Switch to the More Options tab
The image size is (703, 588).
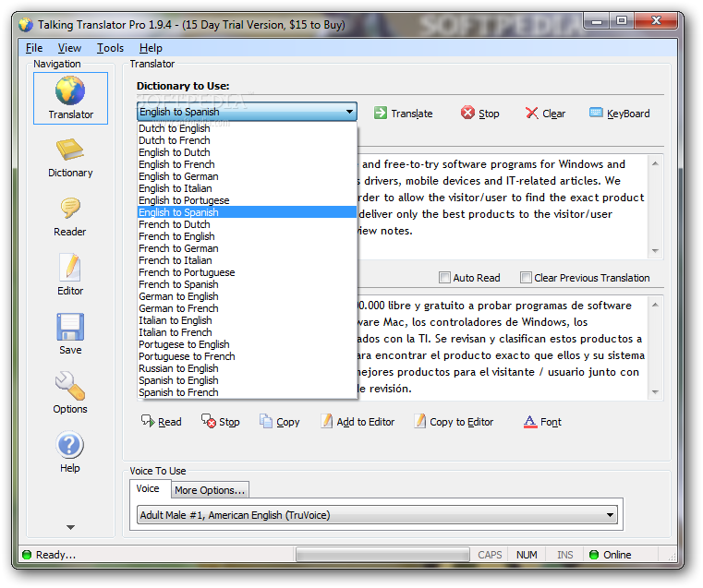210,490
